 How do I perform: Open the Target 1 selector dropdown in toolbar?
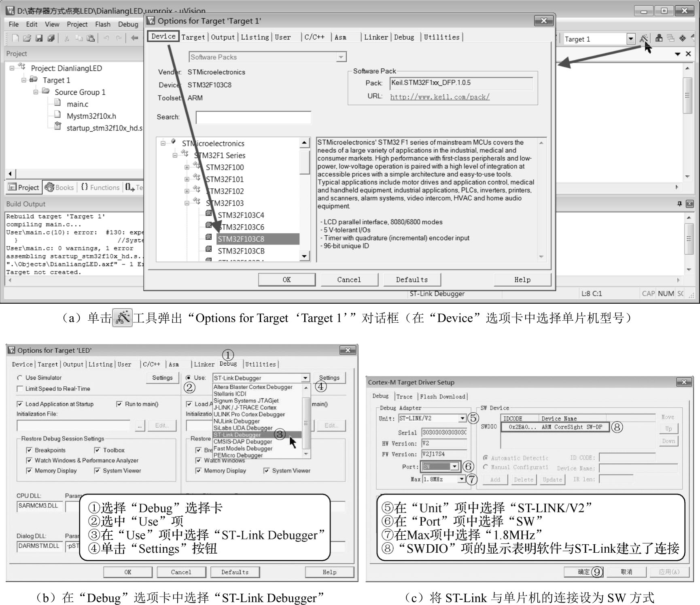coord(630,39)
